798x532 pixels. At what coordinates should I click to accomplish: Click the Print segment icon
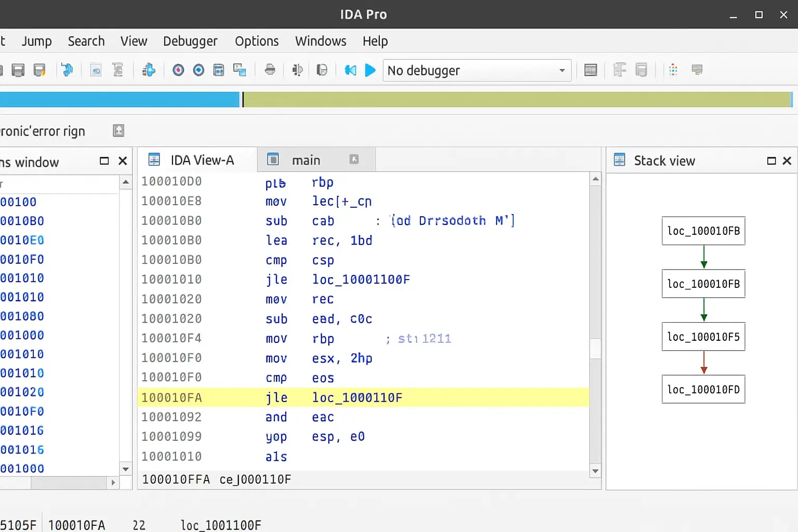[270, 70]
